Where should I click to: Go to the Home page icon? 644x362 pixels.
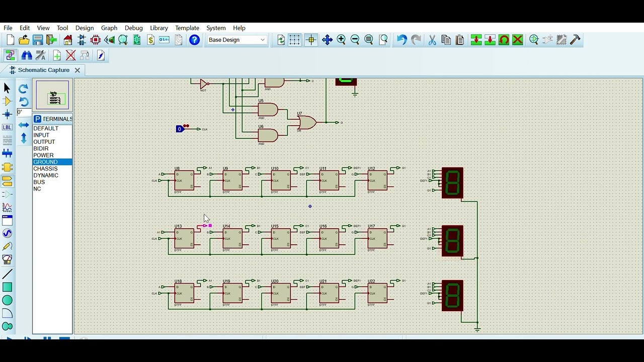click(68, 40)
